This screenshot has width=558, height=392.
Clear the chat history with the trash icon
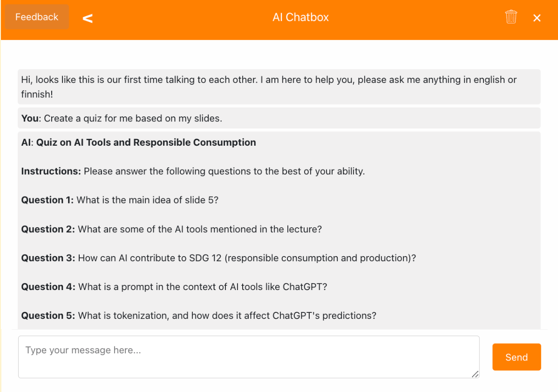click(511, 17)
